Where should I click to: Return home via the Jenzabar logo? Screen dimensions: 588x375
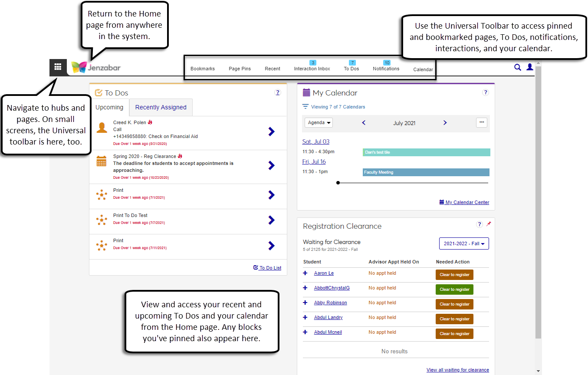click(96, 67)
